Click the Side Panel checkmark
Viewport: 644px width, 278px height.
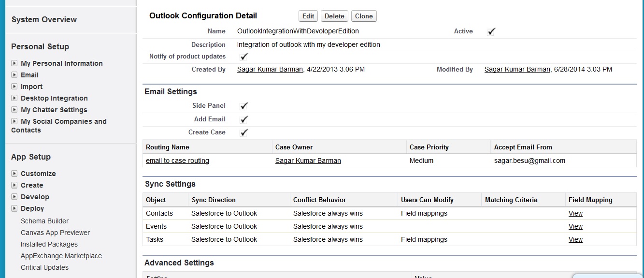(x=244, y=106)
